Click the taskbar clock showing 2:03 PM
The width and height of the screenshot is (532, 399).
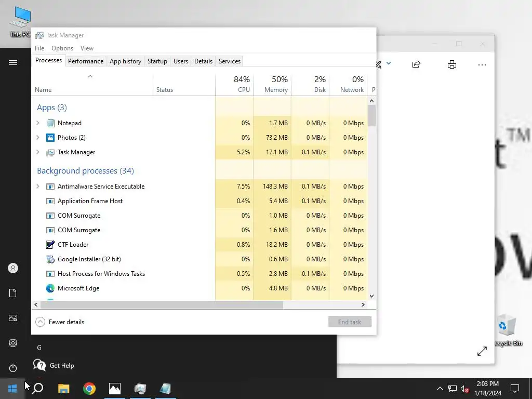(x=487, y=389)
